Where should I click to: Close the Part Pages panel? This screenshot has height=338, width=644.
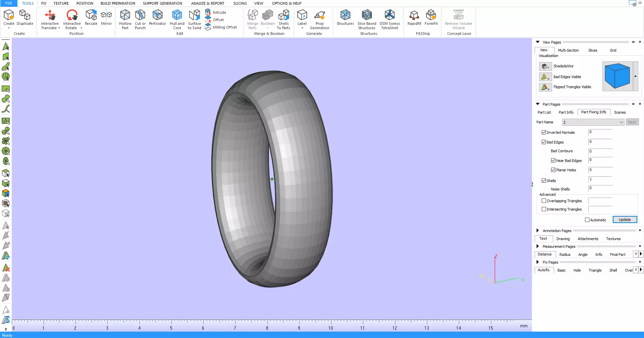pyautogui.click(x=640, y=104)
